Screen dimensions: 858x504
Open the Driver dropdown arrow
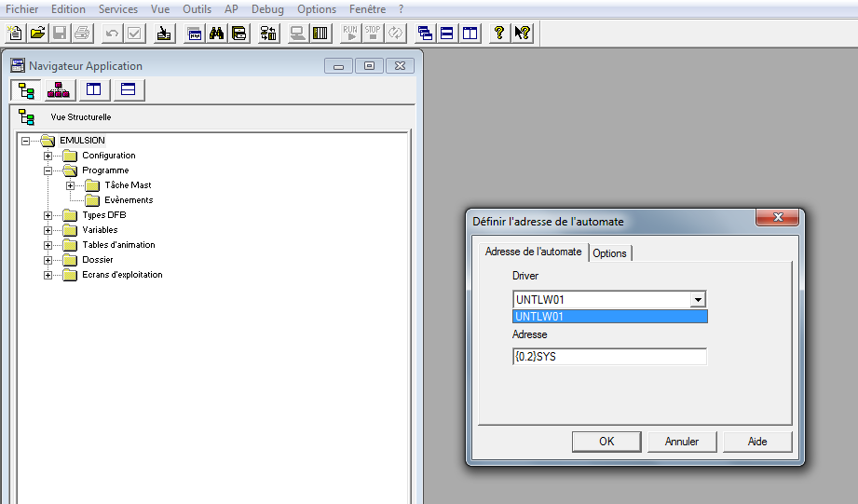[x=696, y=299]
